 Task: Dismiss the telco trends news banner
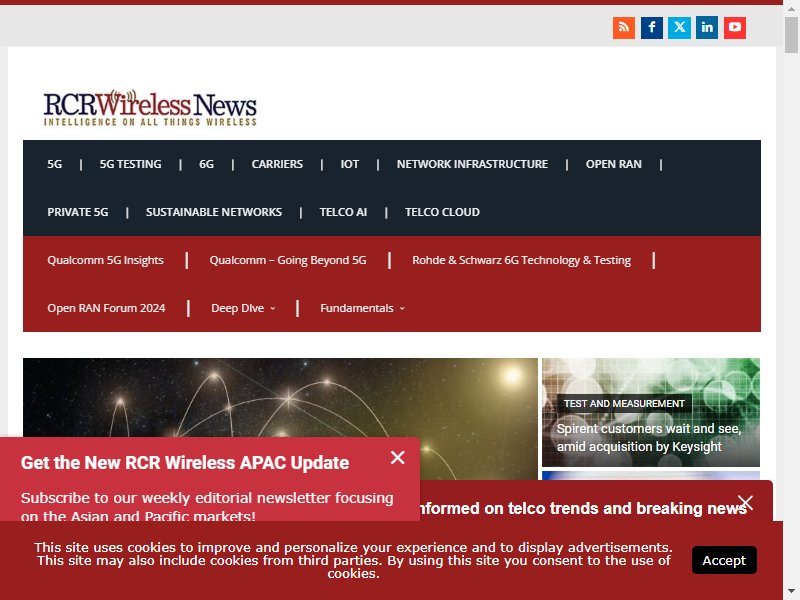745,503
